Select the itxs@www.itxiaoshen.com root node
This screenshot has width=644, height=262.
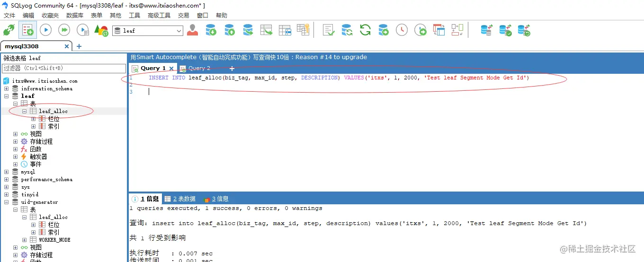tap(45, 81)
